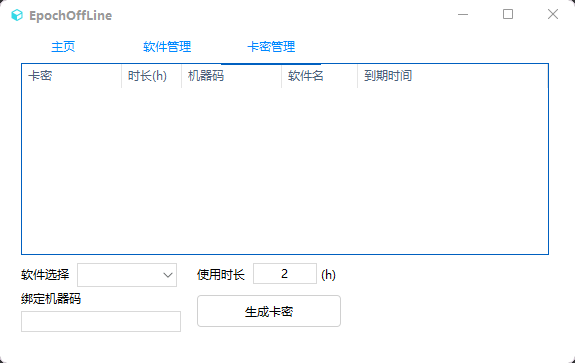Image resolution: width=575 pixels, height=363 pixels.
Task: Click the EpochOffLine window title text
Action: tap(70, 15)
